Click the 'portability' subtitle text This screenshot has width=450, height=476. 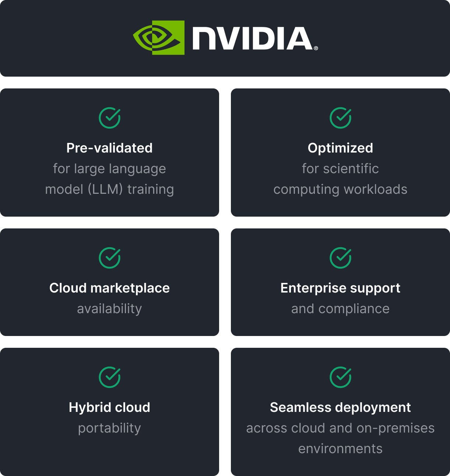109,428
